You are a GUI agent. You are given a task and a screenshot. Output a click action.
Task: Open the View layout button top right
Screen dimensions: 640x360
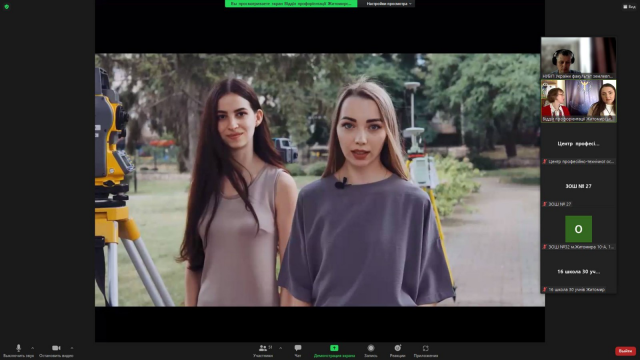pos(629,7)
